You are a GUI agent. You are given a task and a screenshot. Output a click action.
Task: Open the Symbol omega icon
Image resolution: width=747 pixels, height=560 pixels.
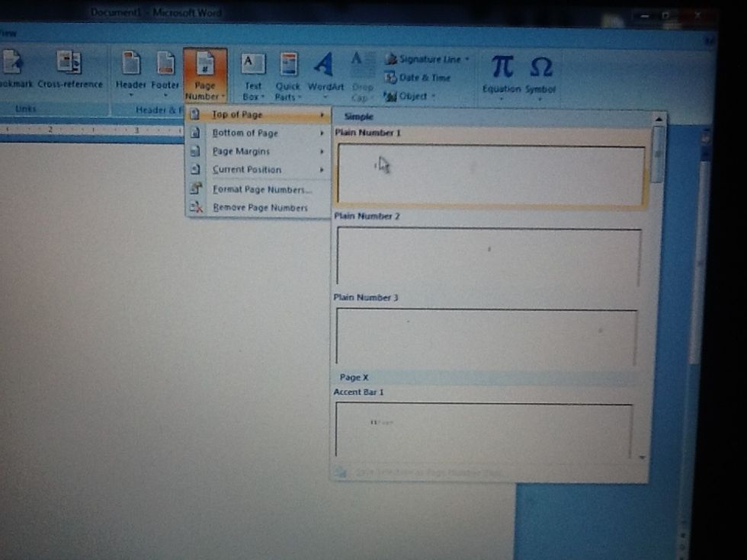[540, 69]
